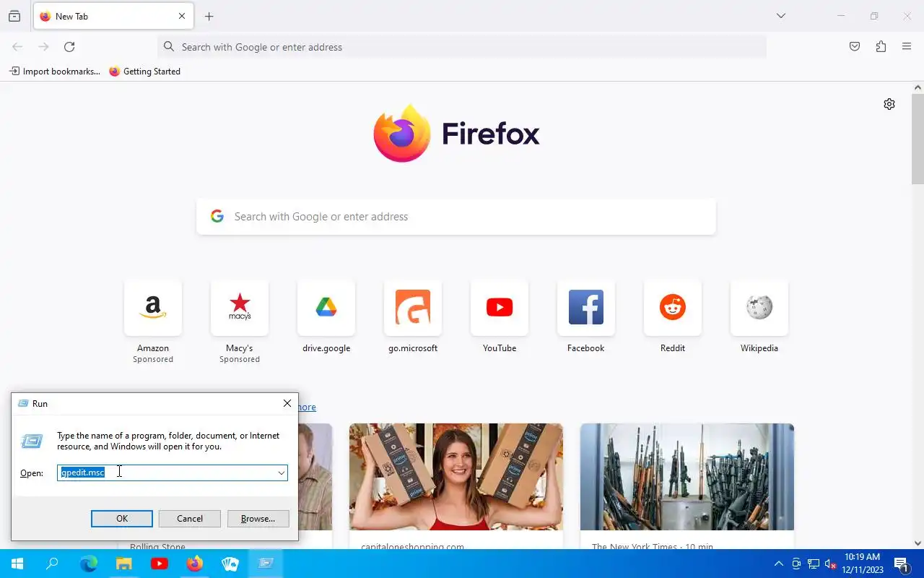The height and width of the screenshot is (578, 924).
Task: Select the New Tab tab
Action: coord(113,16)
